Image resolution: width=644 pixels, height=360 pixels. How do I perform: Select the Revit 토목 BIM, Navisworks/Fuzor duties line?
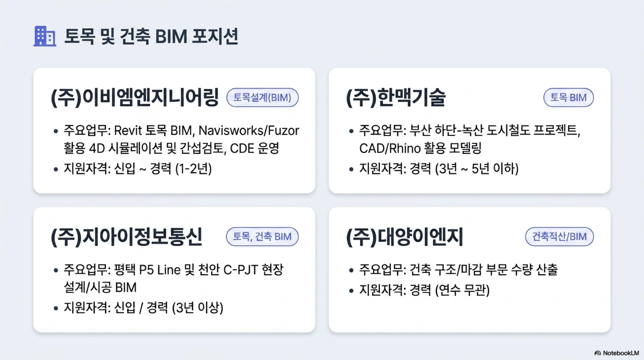click(x=182, y=139)
